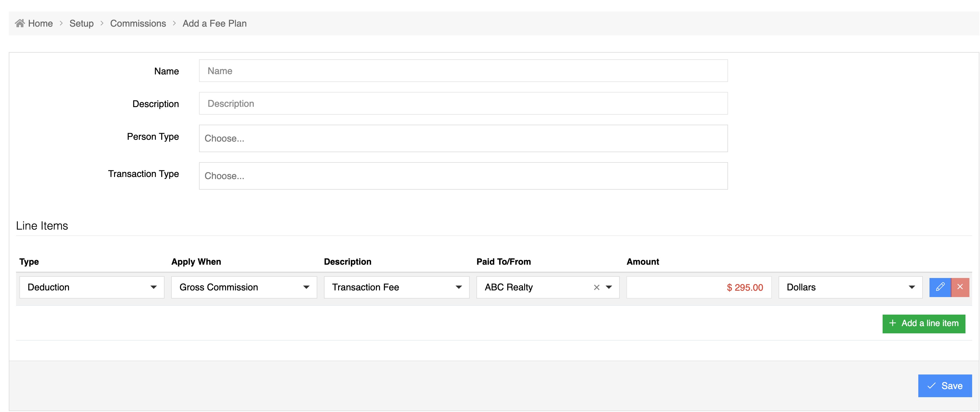Clear ABC Realty with small x icon
Image resolution: width=980 pixels, height=412 pixels.
click(x=596, y=288)
